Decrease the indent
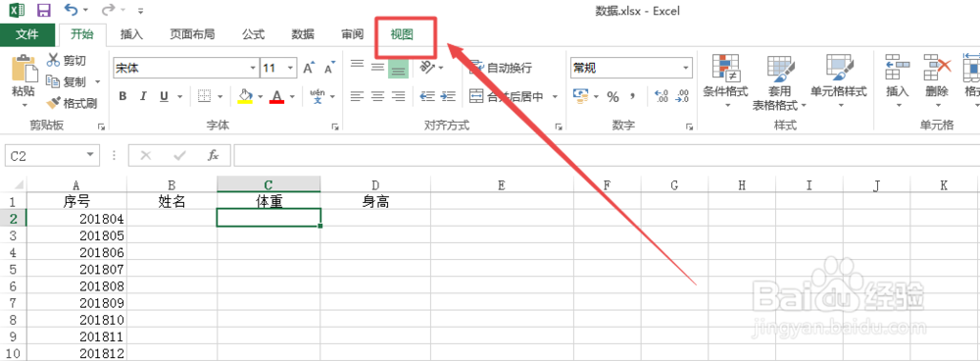 pyautogui.click(x=427, y=96)
